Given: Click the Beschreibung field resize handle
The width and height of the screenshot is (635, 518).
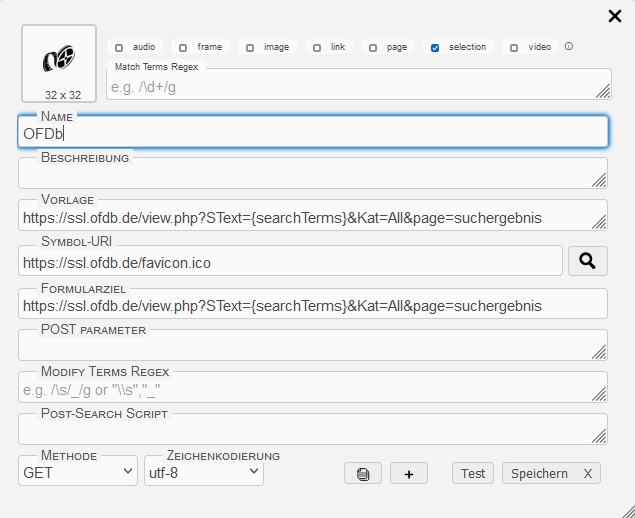Looking at the screenshot, I should pyautogui.click(x=599, y=180).
